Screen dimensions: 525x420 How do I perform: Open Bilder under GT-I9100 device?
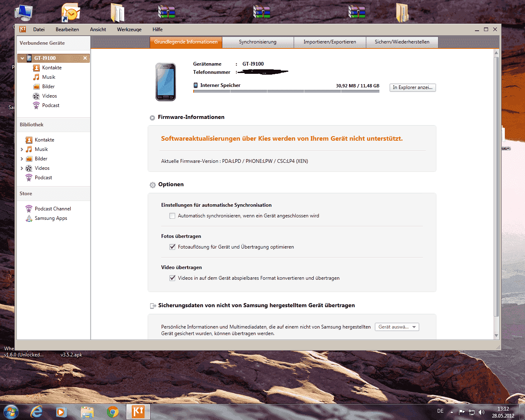[44, 87]
